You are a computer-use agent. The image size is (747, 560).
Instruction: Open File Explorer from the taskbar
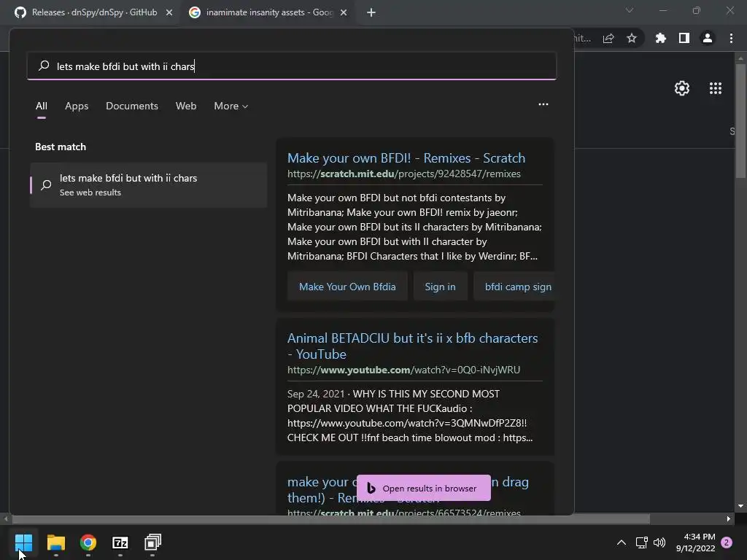pos(55,542)
